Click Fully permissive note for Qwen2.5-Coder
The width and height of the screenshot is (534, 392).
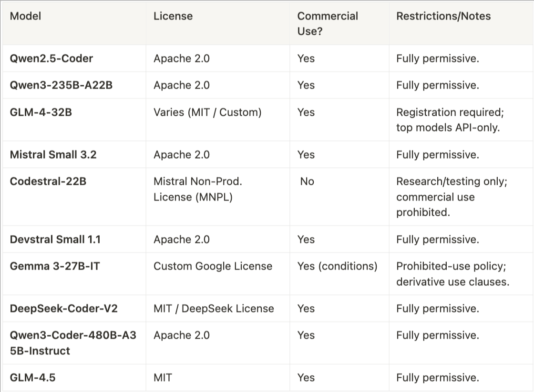pos(438,59)
